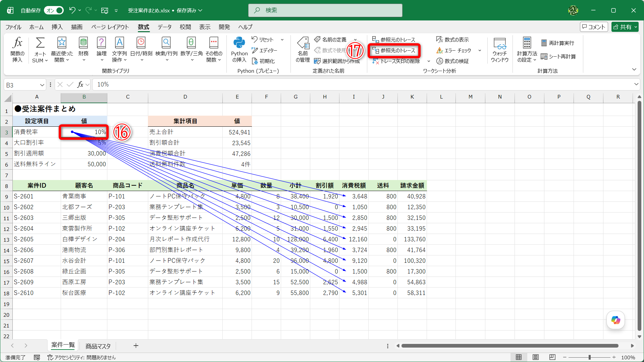The image size is (644, 362).
Task: Click トレース矢印の削除 to clear arrows
Action: 396,61
